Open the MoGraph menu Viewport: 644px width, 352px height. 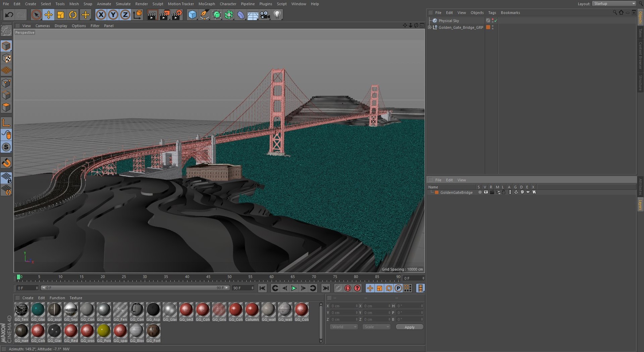(x=207, y=4)
